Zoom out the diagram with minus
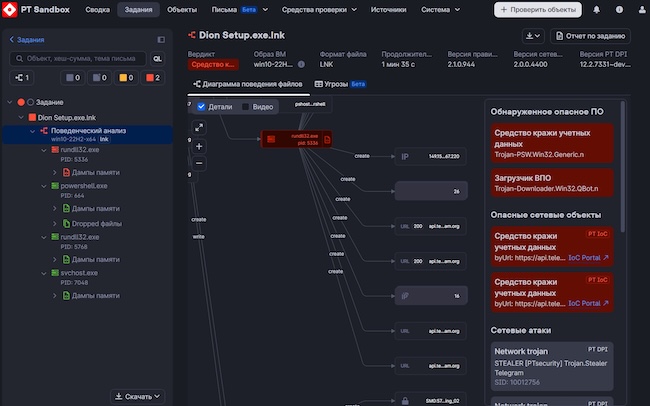Screen dimensions: 650x406 [199, 163]
